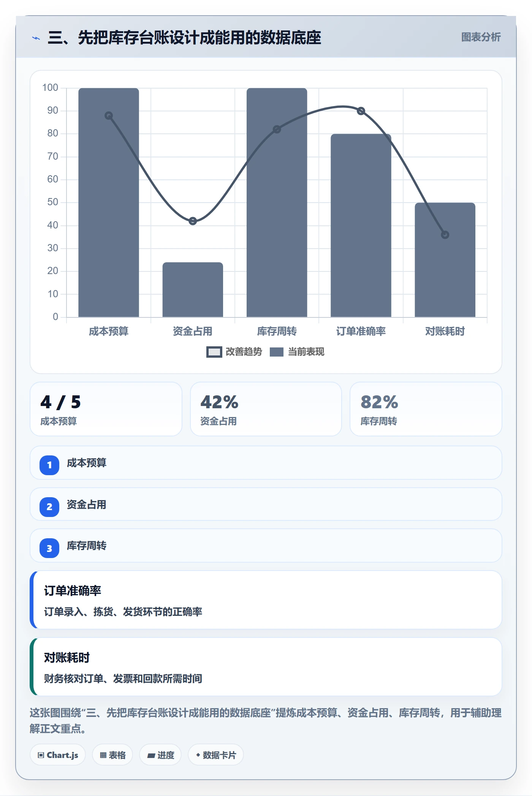532x796 pixels.
Task: Toggle the 改善趋势 legend item
Action: [234, 352]
